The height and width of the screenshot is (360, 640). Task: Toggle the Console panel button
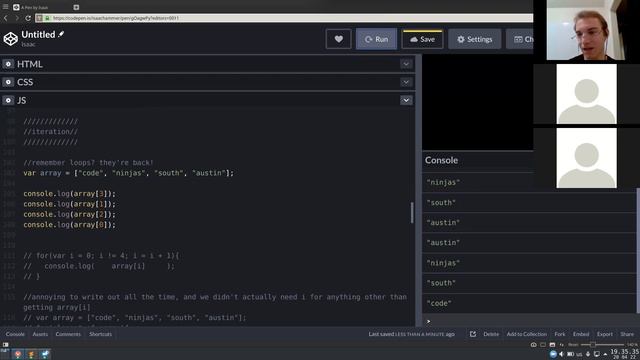pos(15,334)
